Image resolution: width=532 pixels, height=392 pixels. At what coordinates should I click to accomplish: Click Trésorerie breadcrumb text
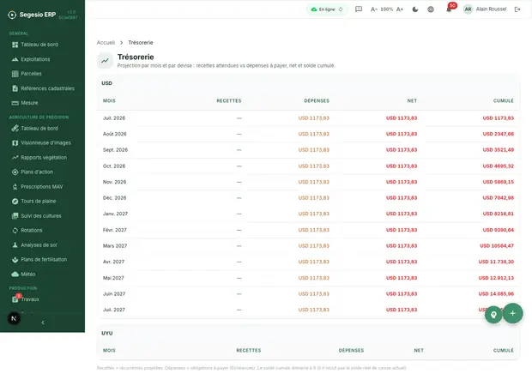141,42
